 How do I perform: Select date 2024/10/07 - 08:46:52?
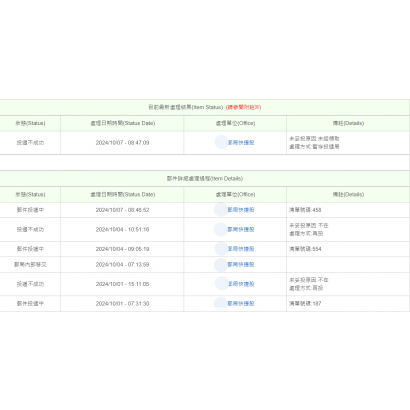pos(122,210)
